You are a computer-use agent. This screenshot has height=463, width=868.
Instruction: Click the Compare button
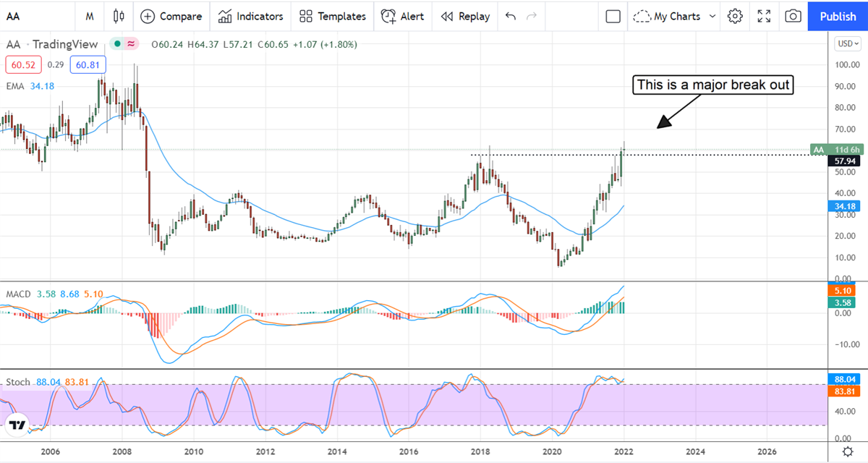pyautogui.click(x=171, y=16)
